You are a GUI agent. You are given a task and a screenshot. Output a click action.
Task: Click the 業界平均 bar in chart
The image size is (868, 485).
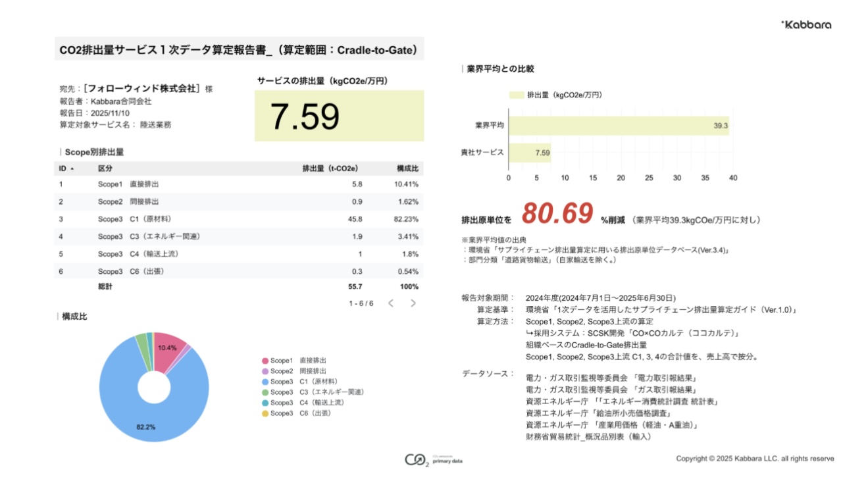tap(617, 125)
